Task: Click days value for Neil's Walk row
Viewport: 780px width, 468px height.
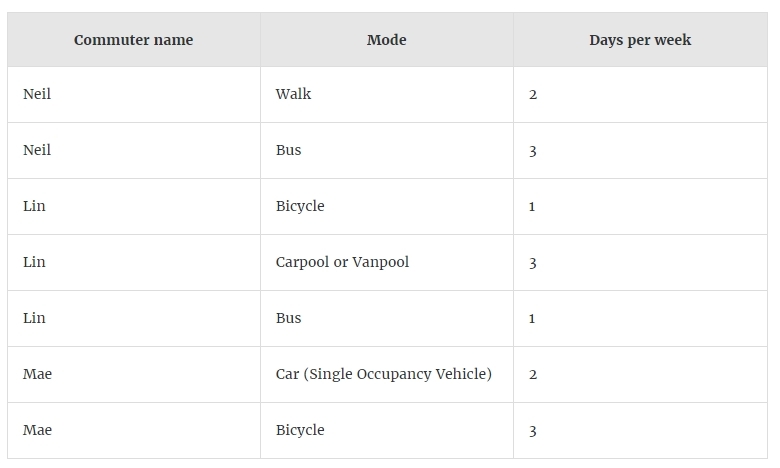Action: (640, 94)
